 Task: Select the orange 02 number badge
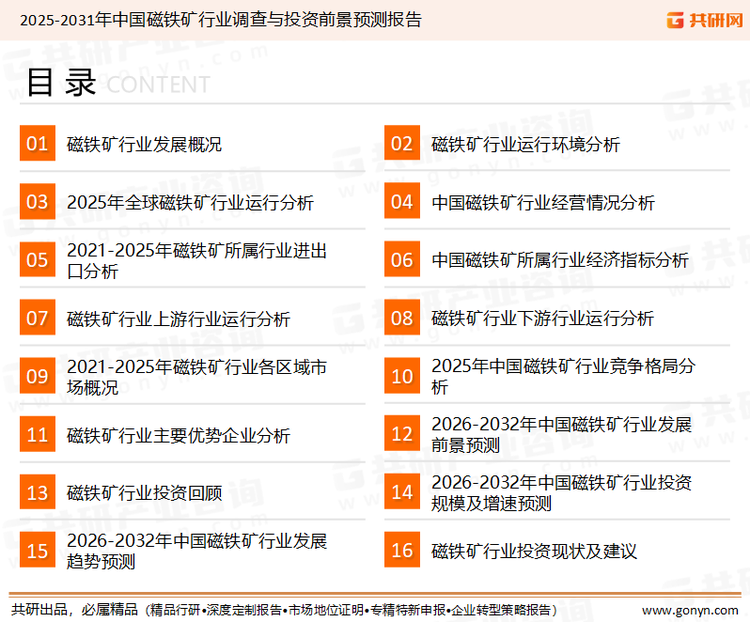(402, 144)
